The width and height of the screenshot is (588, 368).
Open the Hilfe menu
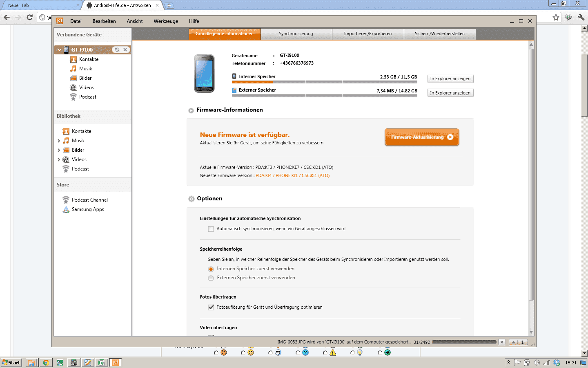coord(194,21)
